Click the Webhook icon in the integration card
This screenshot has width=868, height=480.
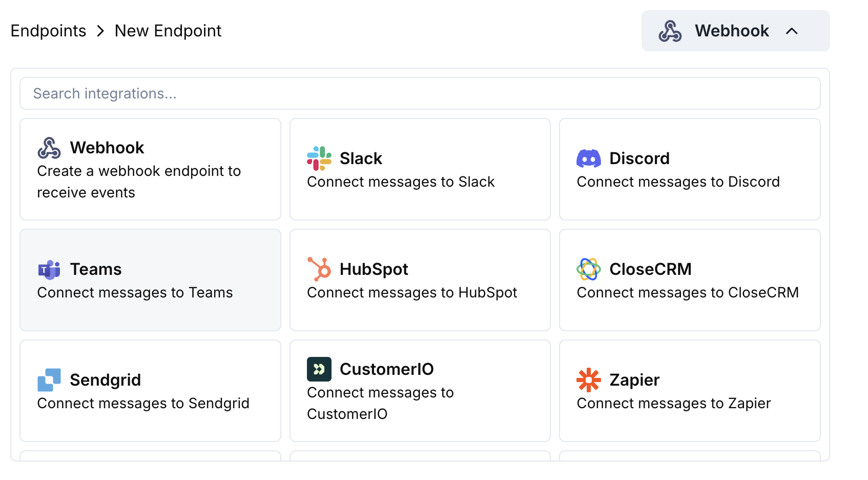(x=49, y=148)
